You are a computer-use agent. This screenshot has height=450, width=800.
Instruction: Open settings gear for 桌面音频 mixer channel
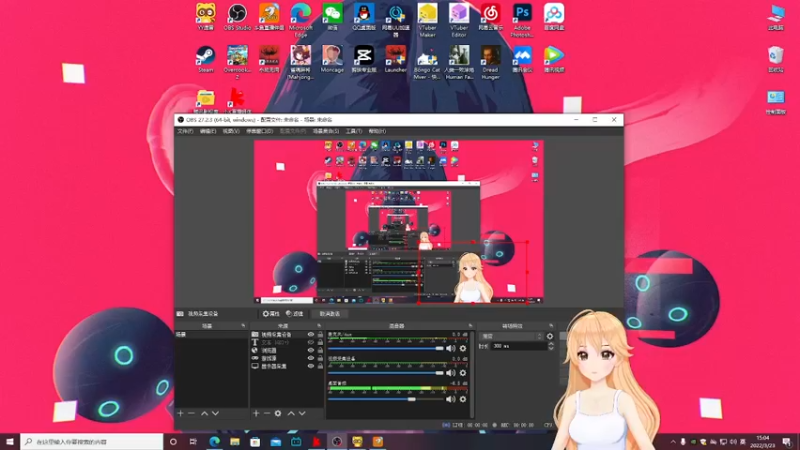(x=463, y=399)
